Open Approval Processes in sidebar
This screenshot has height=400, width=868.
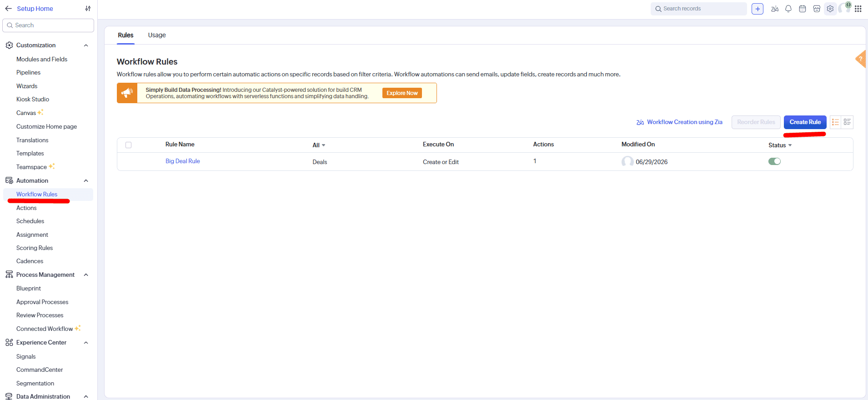pyautogui.click(x=42, y=302)
